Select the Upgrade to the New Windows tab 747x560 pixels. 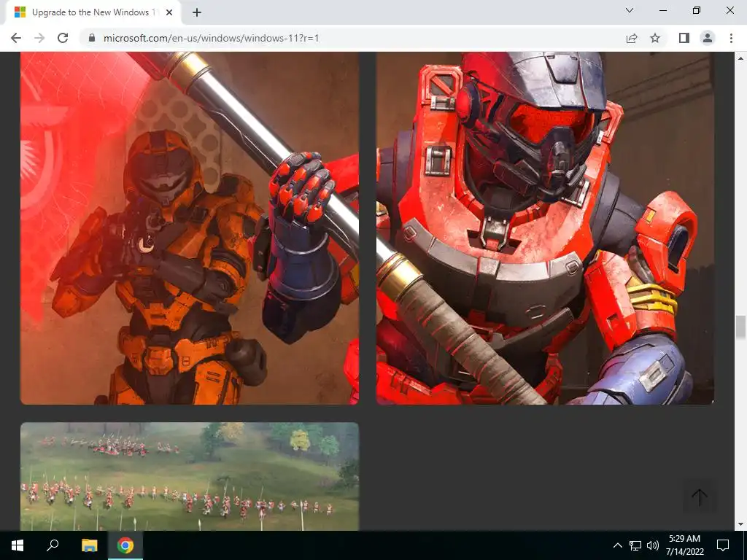[x=93, y=12]
